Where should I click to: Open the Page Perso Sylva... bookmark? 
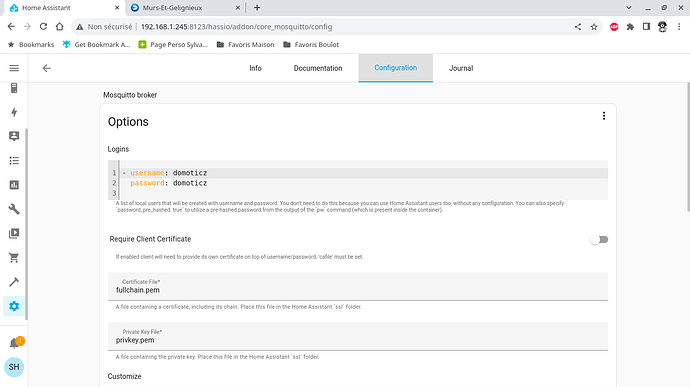[x=173, y=44]
